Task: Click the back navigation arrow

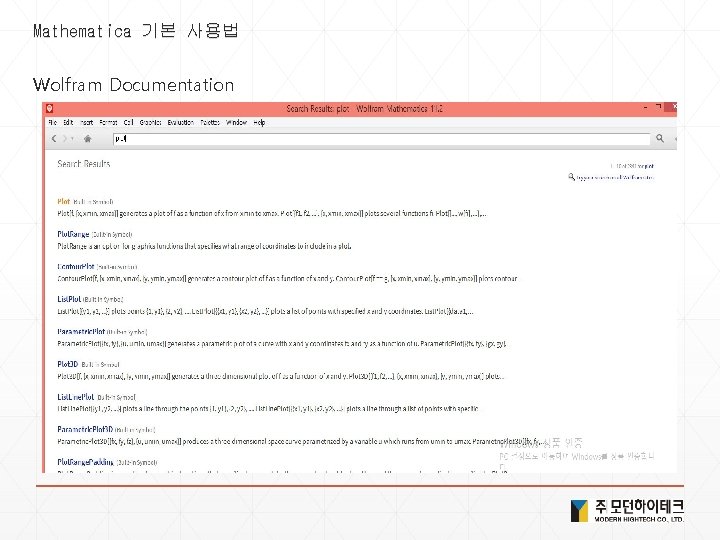Action: [54, 138]
